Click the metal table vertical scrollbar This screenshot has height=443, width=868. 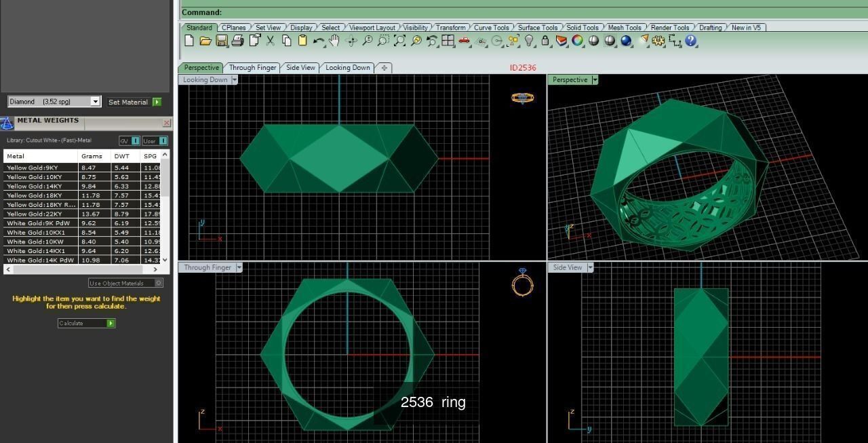coord(165,207)
